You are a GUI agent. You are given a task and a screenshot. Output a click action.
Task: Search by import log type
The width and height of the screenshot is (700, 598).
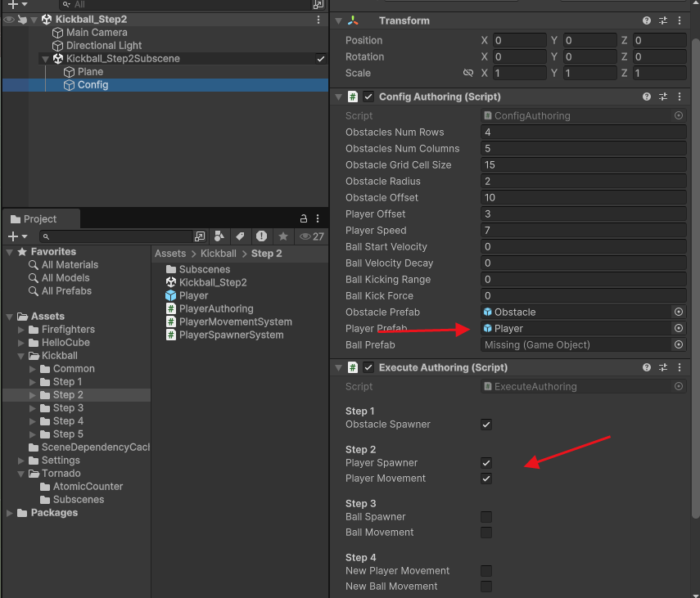(262, 236)
